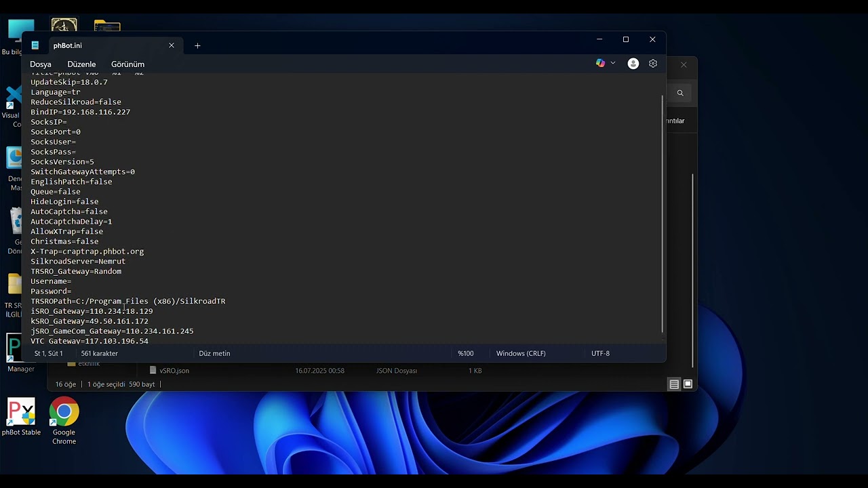Open Notepad settings gear
This screenshot has height=488, width=868.
tap(653, 63)
